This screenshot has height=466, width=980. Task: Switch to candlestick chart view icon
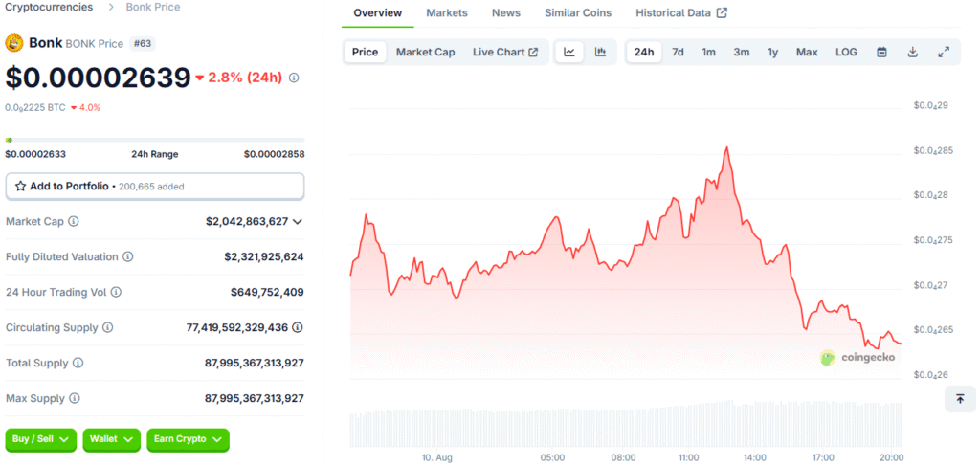coord(601,53)
